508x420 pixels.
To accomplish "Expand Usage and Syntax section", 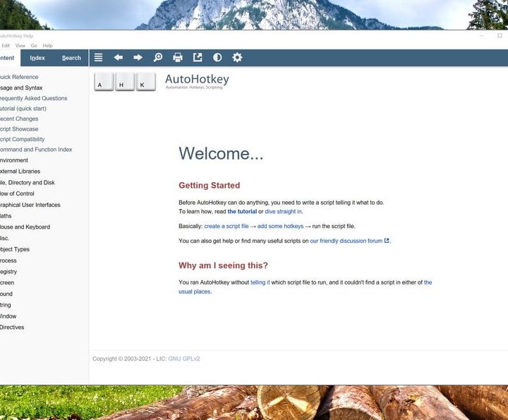I will tap(21, 88).
